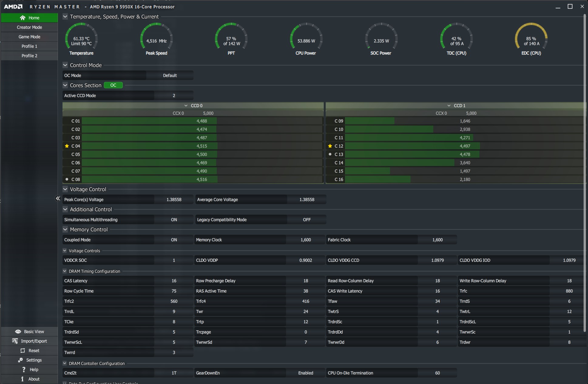Click the Home house icon in sidebar
The image size is (588, 384).
[22, 18]
